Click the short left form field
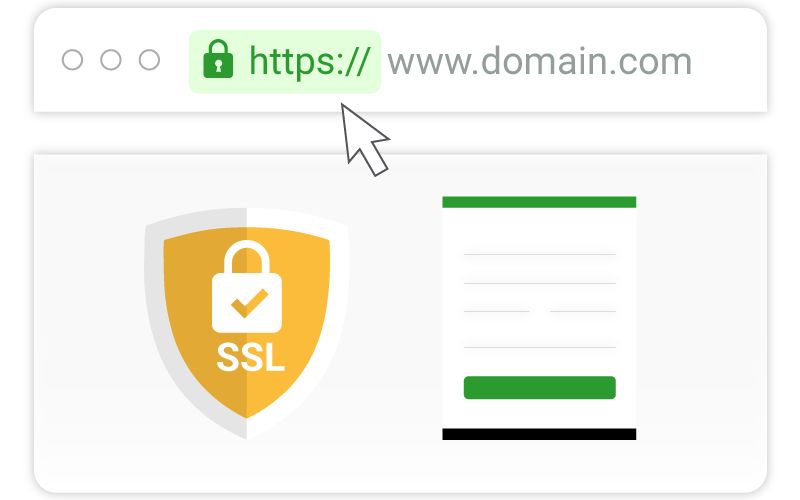This screenshot has height=500, width=800. coord(496,311)
